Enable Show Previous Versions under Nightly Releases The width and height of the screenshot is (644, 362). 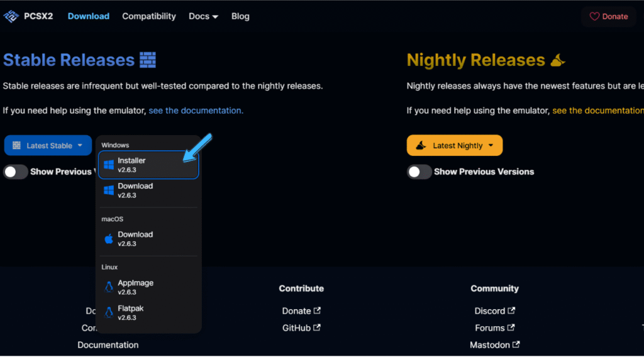pyautogui.click(x=419, y=171)
